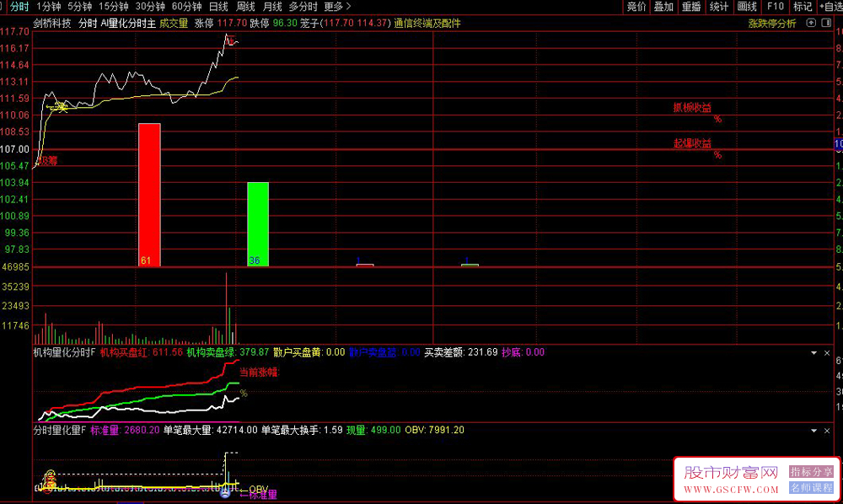Open the 日线 daily chart tab

(218, 7)
